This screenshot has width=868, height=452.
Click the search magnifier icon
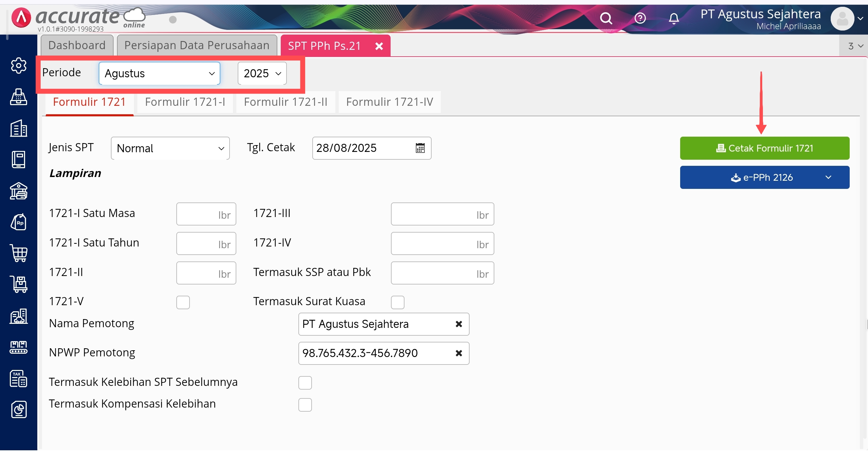(606, 18)
